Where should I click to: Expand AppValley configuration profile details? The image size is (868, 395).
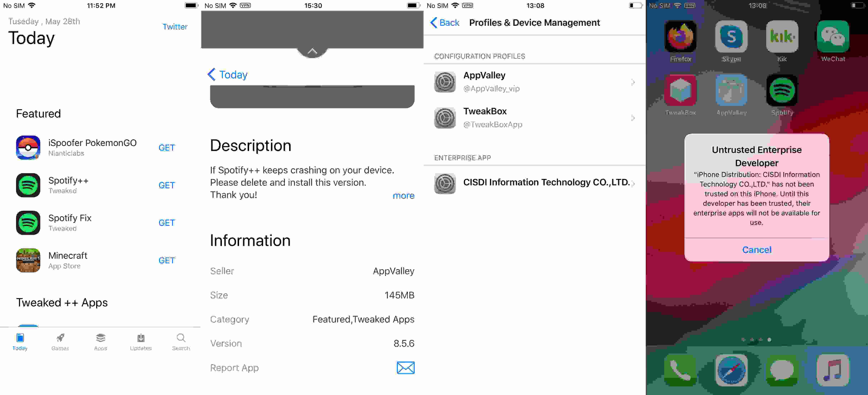534,81
